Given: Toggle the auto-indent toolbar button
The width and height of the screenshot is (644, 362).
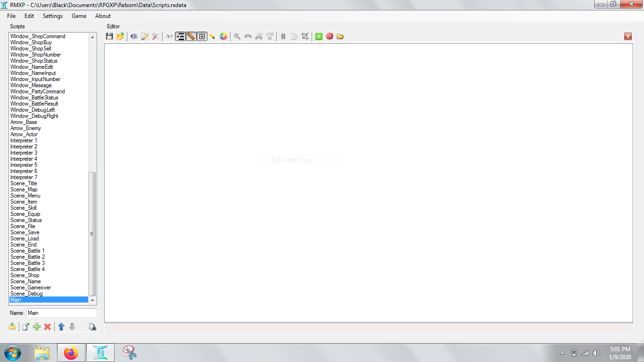Looking at the screenshot, I should [180, 36].
